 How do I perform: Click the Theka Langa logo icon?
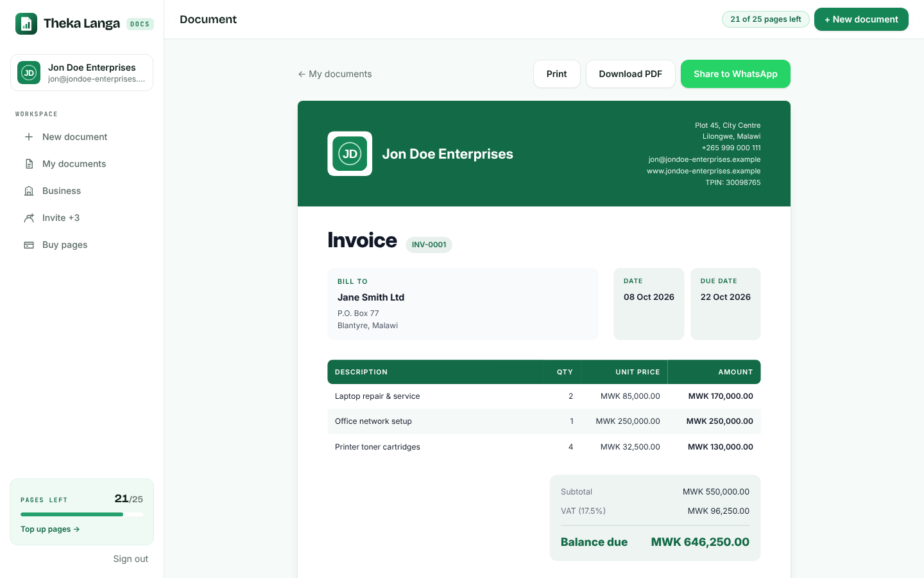[26, 24]
